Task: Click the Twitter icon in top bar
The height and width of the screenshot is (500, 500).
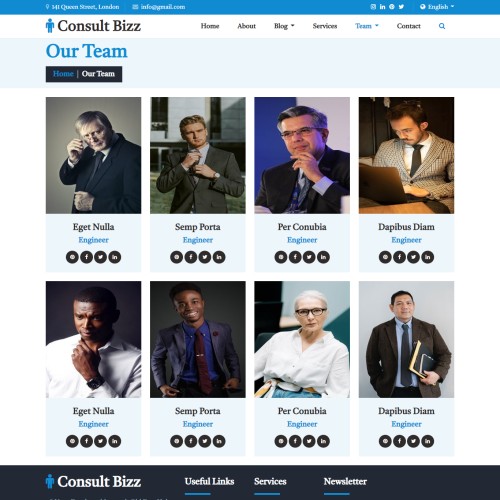Action: [401, 7]
